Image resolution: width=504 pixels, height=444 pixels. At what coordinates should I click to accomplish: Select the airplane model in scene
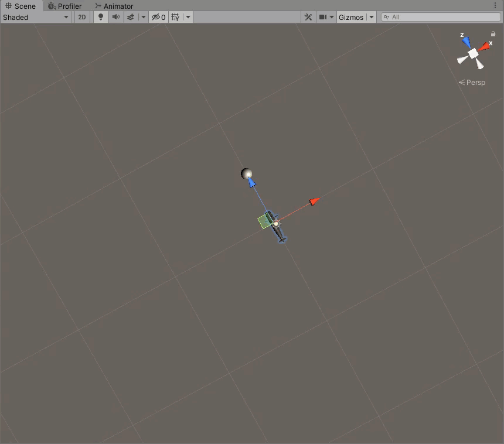tap(278, 232)
